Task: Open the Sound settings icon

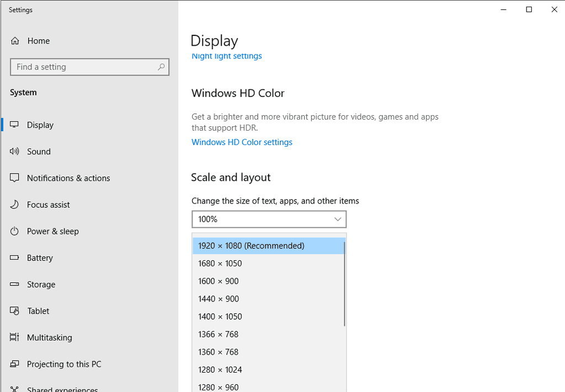Action: (x=14, y=151)
